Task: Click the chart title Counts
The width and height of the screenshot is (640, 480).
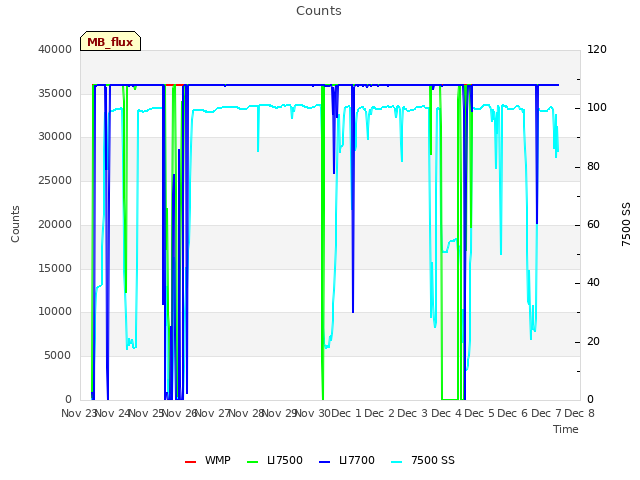Action: (319, 11)
